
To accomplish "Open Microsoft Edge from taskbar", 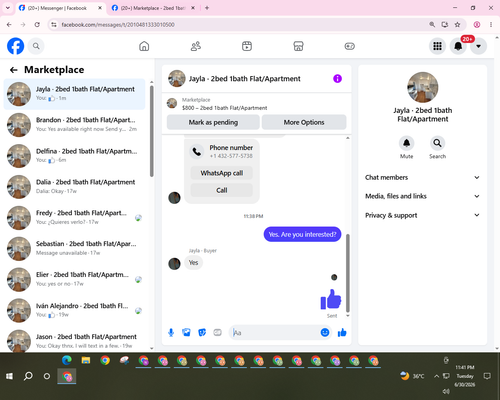I will [x=67, y=360].
